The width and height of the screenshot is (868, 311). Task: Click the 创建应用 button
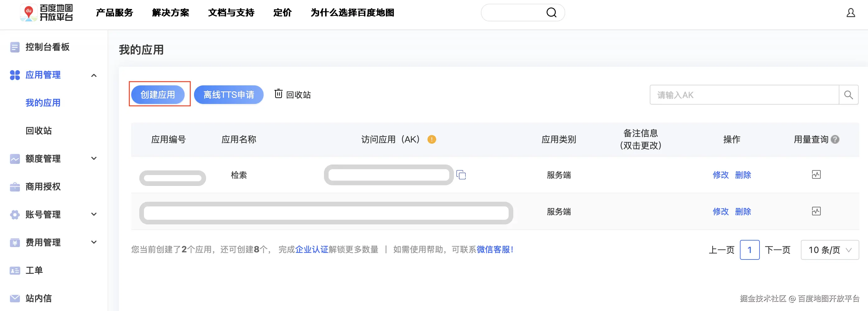[158, 95]
